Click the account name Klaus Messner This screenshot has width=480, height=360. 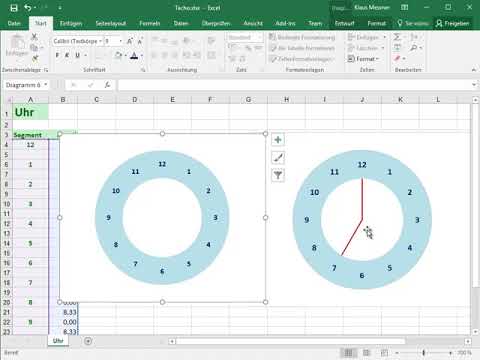(x=372, y=7)
